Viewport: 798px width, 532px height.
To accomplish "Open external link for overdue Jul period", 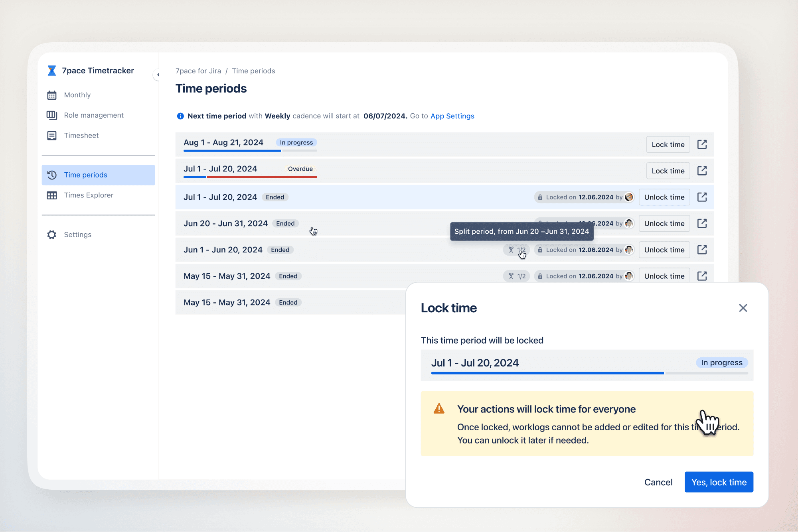I will tap(702, 171).
